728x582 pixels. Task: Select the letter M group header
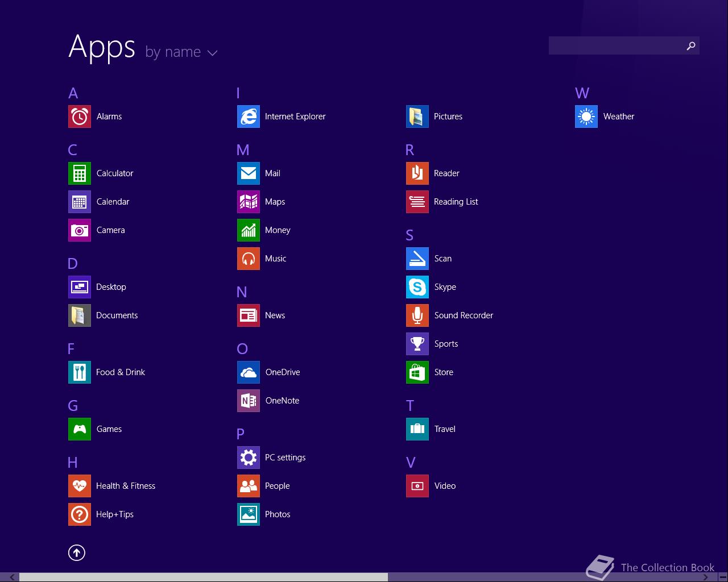[243, 150]
